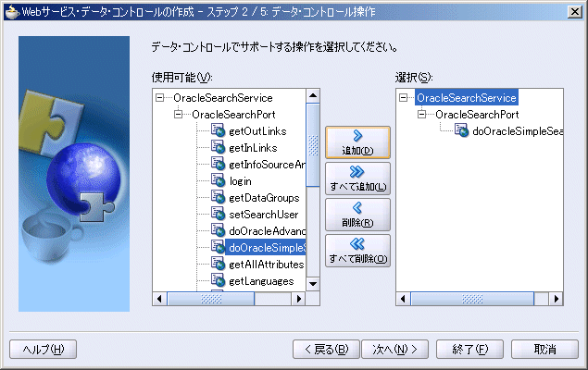Close the wizard dialog window
The image size is (588, 370).
(x=575, y=12)
